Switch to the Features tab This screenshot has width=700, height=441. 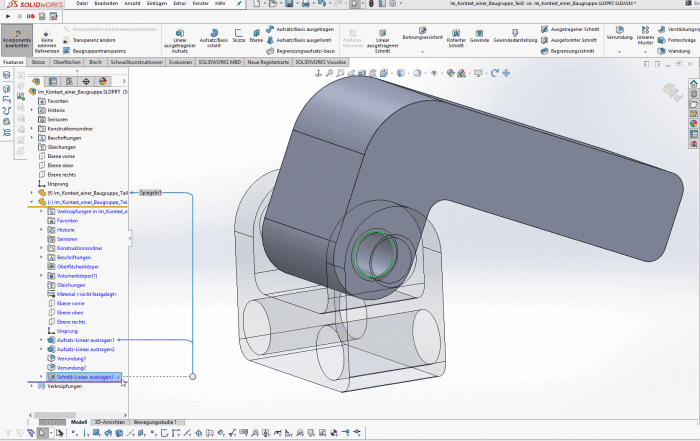click(13, 62)
